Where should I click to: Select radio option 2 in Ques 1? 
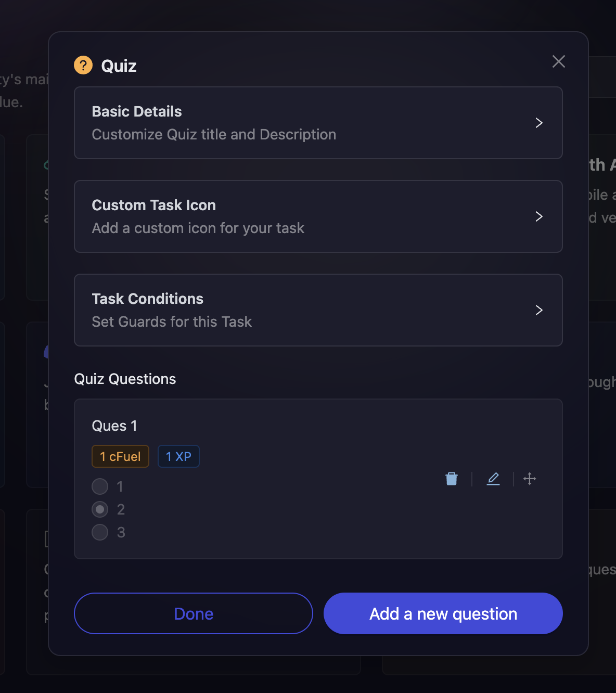pos(100,509)
